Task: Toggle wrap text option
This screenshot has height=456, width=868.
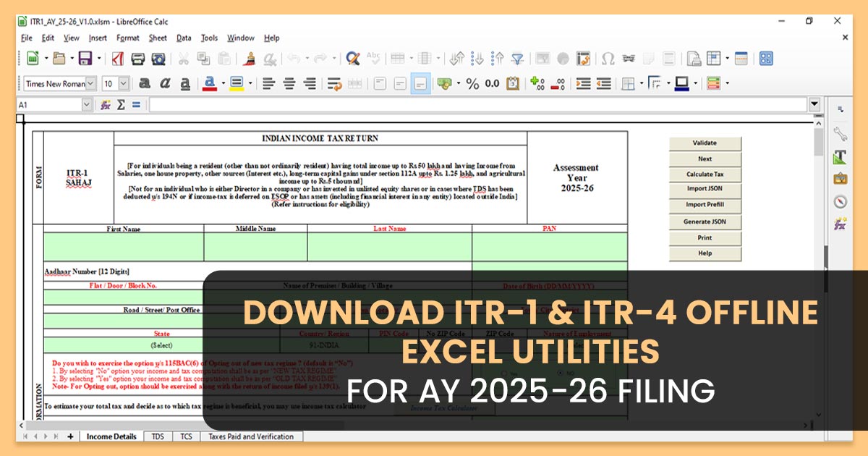Action: 333,84
